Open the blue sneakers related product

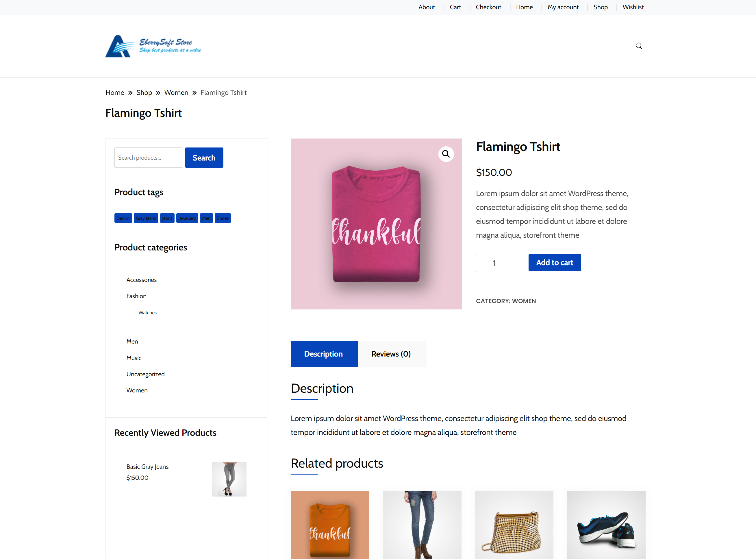606,525
